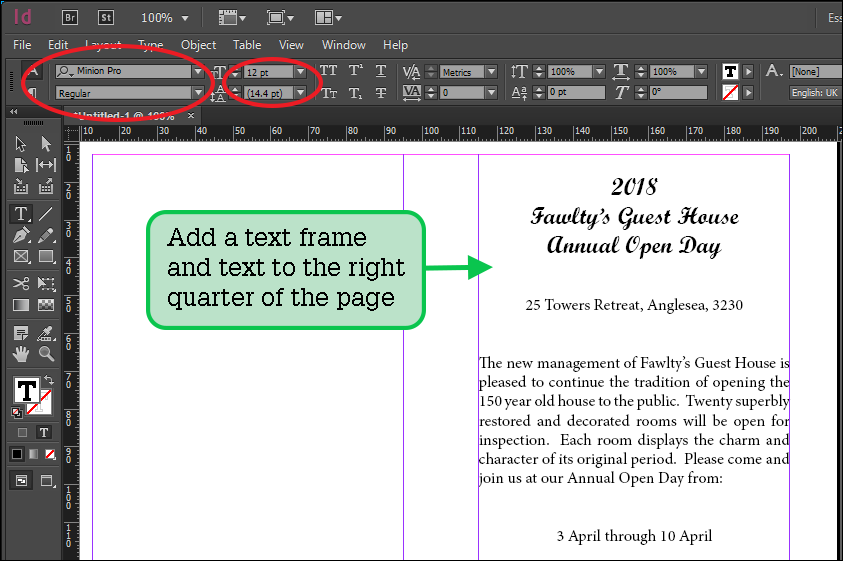Open the 12 pt font size dropdown

(x=301, y=72)
